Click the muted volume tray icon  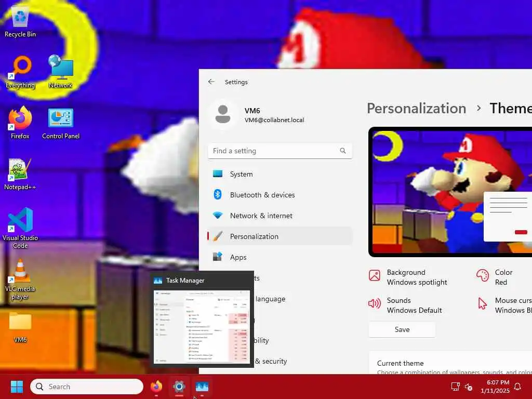coord(469,387)
